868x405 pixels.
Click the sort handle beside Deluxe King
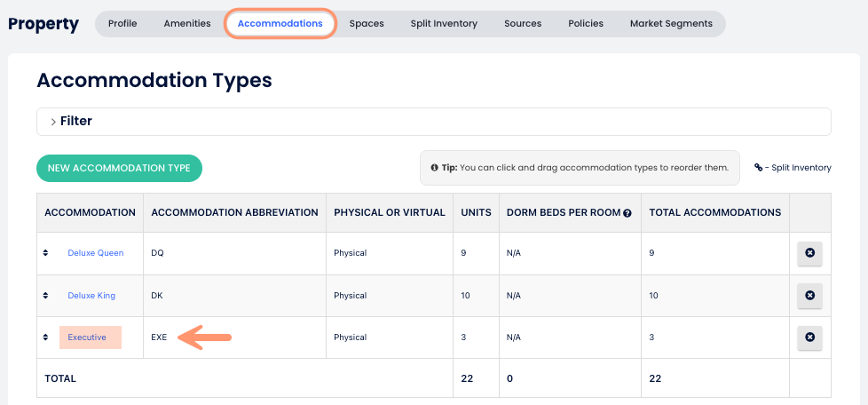45,295
